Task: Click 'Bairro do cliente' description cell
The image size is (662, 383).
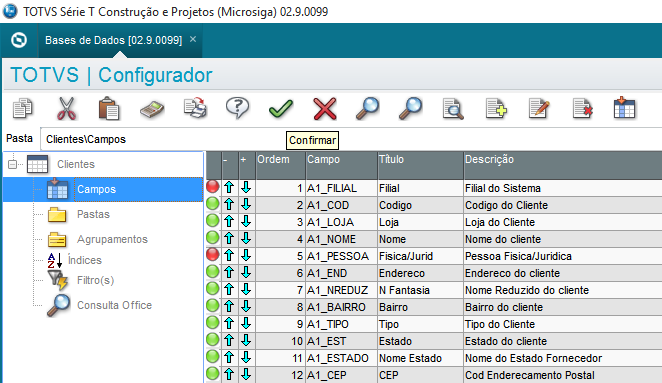Action: (x=562, y=307)
